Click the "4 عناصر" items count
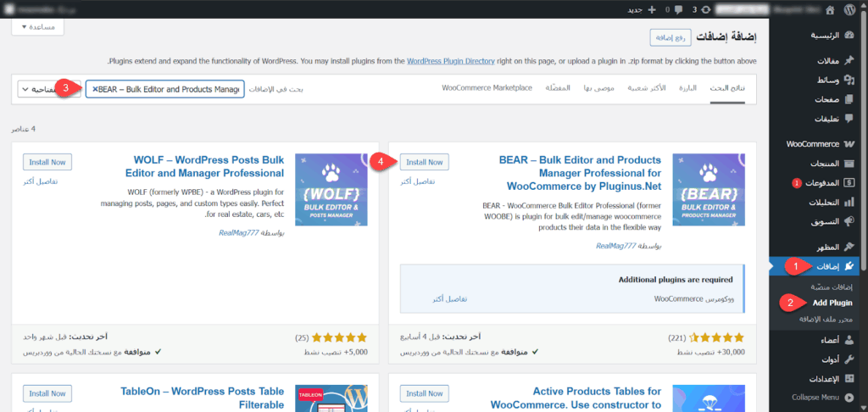This screenshot has width=868, height=412. pos(23,129)
